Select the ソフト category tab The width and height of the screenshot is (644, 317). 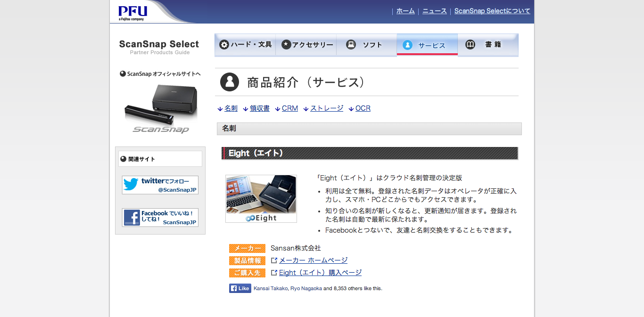pos(366,45)
